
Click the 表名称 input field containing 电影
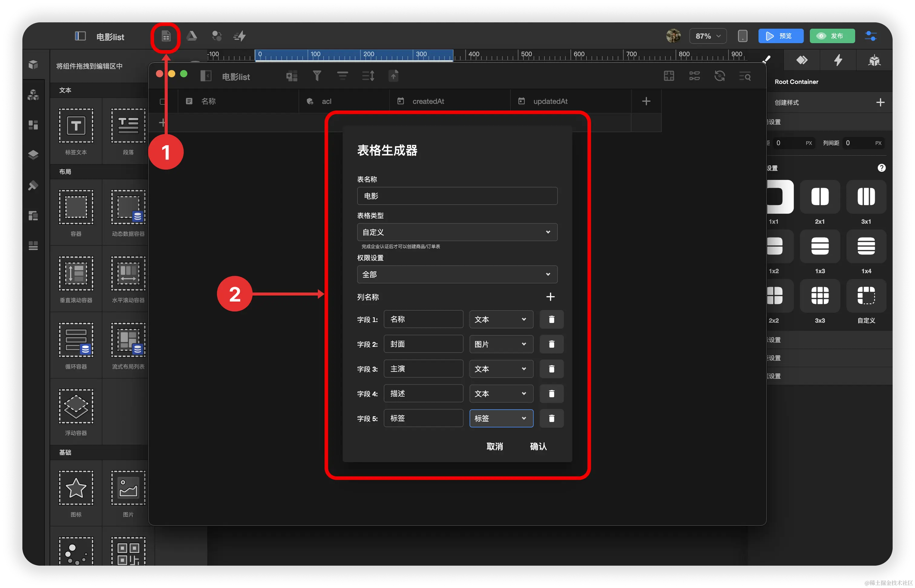coord(457,196)
